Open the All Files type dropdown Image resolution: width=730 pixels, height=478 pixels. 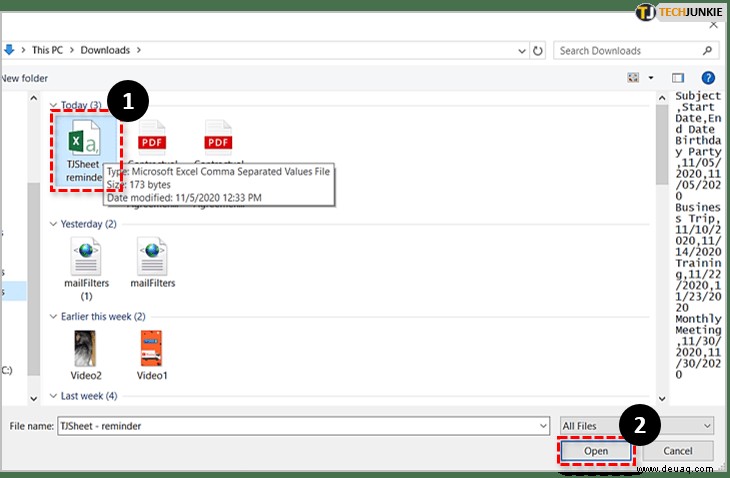(636, 426)
